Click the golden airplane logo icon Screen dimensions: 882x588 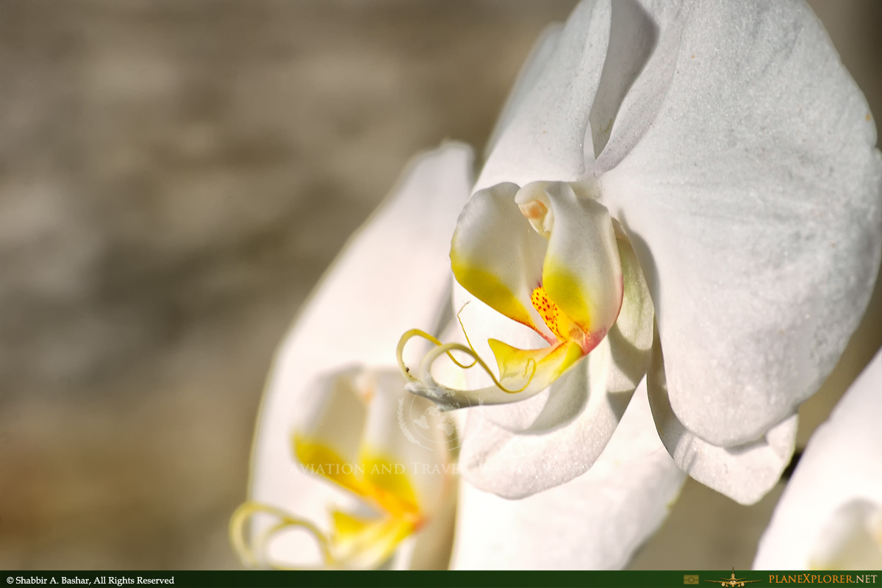click(x=733, y=578)
